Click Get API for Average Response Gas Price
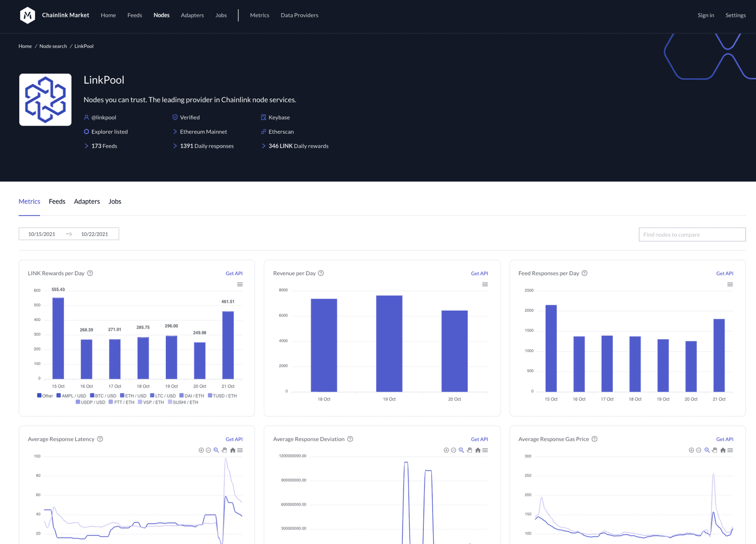 click(x=724, y=439)
